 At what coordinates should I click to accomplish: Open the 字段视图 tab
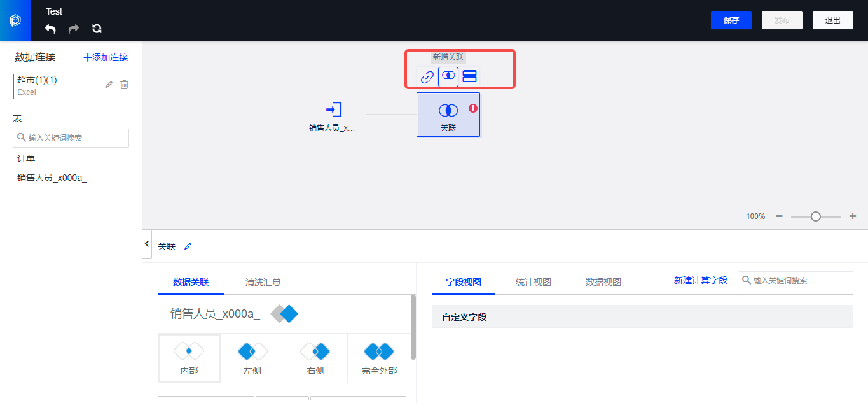point(464,282)
